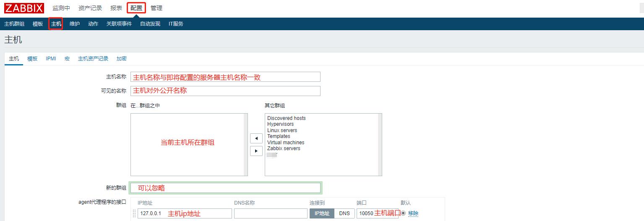Click the 主机名称 input field
This screenshot has width=644, height=221.
(225, 77)
